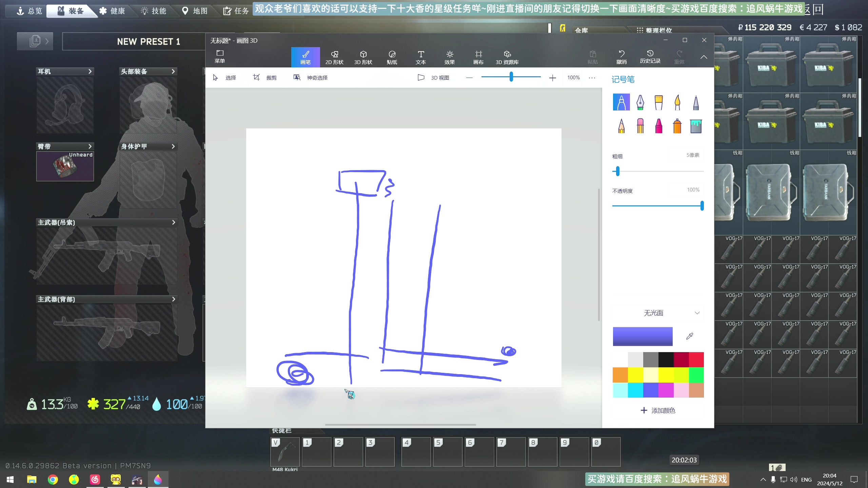
Task: Switch to the 画笔 brushes tab
Action: tap(305, 57)
